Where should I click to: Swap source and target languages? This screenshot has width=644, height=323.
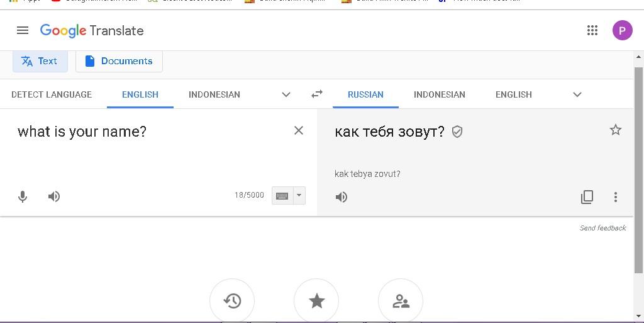317,94
